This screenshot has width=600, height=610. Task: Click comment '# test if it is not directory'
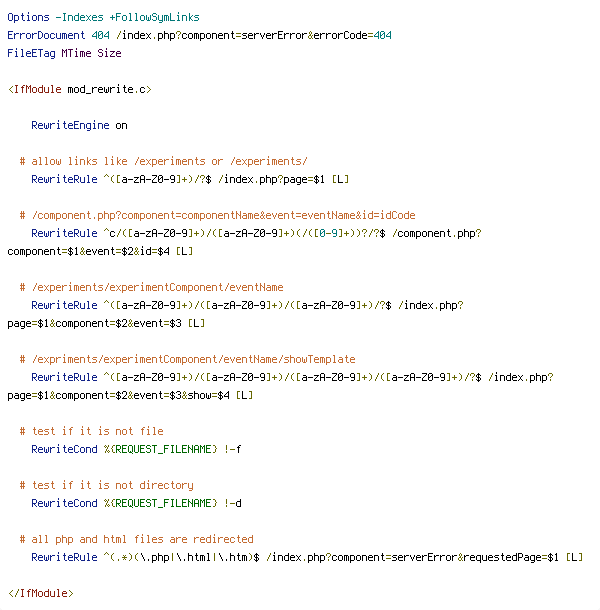point(106,486)
